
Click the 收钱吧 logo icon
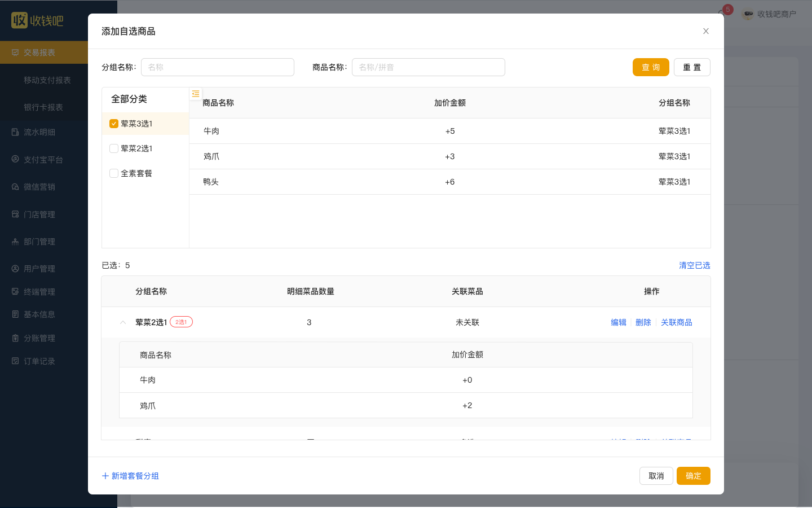[x=19, y=20]
